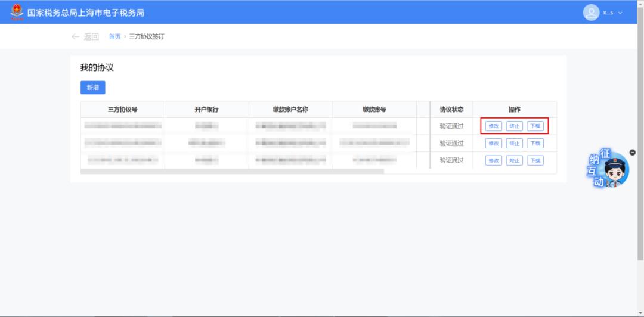This screenshot has height=317, width=644.
Task: Click the user avatar icon
Action: click(591, 13)
